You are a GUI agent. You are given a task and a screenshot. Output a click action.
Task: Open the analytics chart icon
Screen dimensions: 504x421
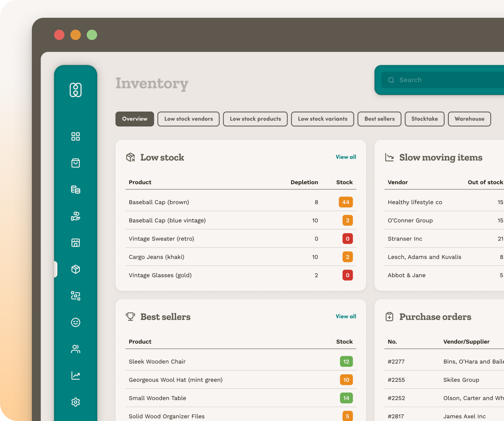click(76, 375)
